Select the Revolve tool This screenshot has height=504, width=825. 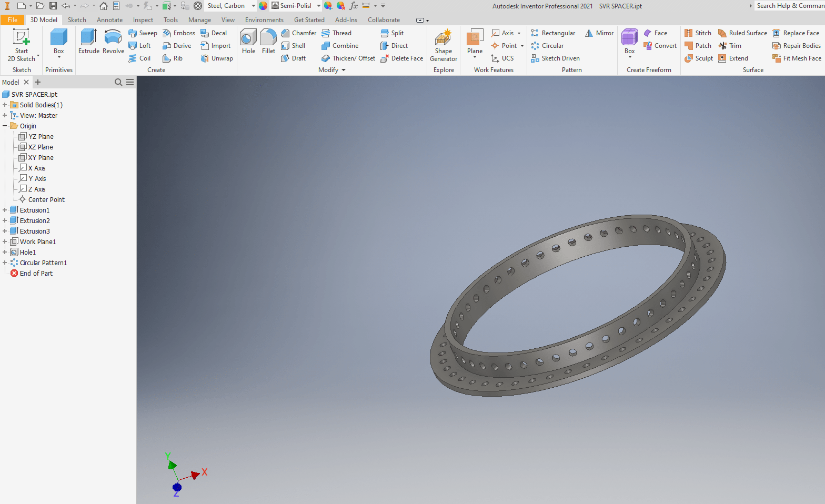113,42
